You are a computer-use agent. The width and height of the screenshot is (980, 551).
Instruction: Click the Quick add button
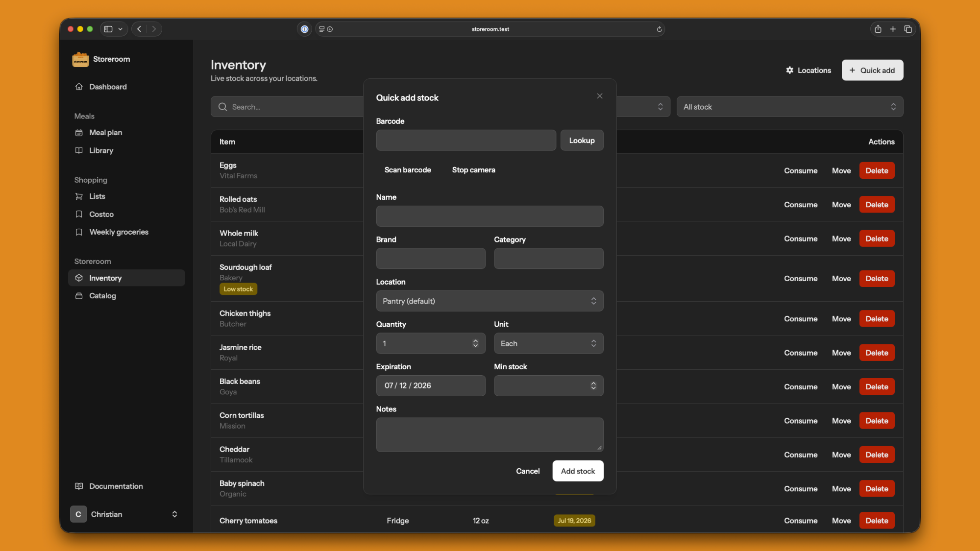click(x=872, y=70)
